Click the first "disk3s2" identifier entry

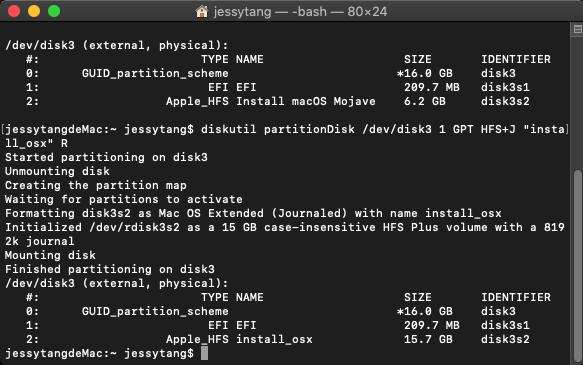tap(505, 101)
